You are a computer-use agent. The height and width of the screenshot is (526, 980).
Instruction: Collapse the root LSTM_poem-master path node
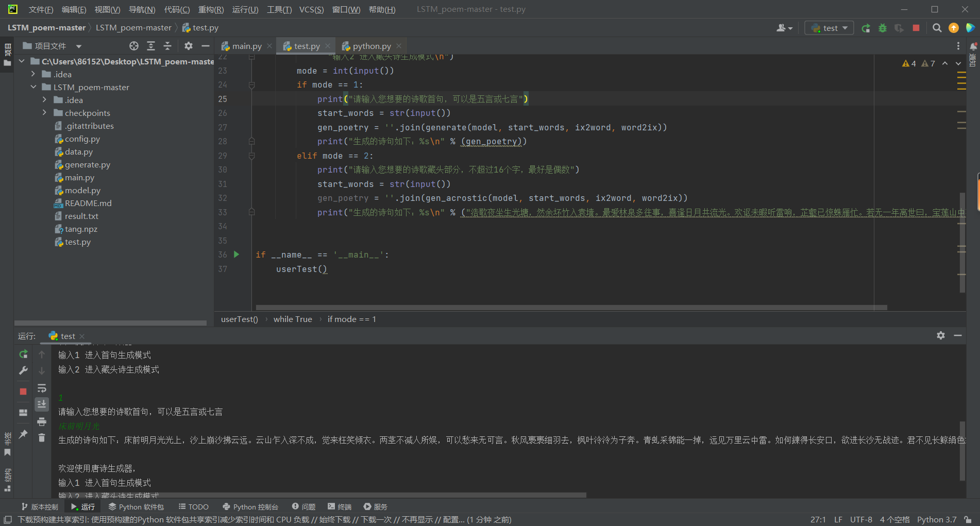pyautogui.click(x=22, y=61)
